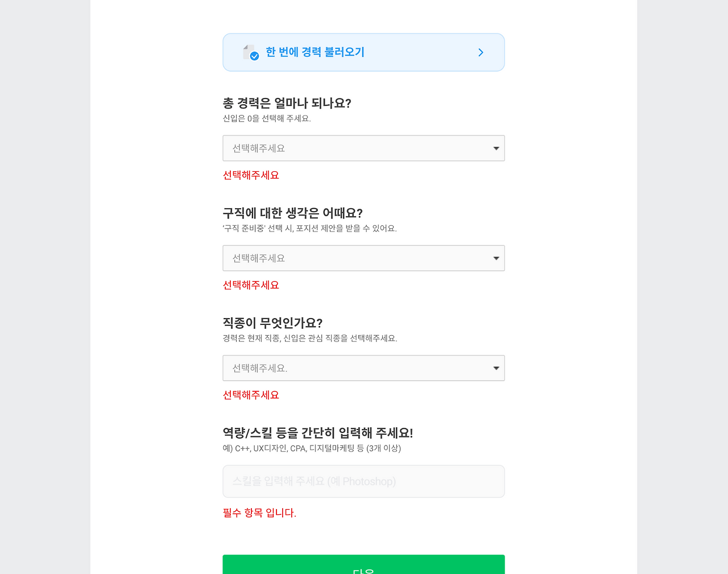Image resolution: width=728 pixels, height=574 pixels.
Task: Click the green 다음 button
Action: pyautogui.click(x=363, y=566)
